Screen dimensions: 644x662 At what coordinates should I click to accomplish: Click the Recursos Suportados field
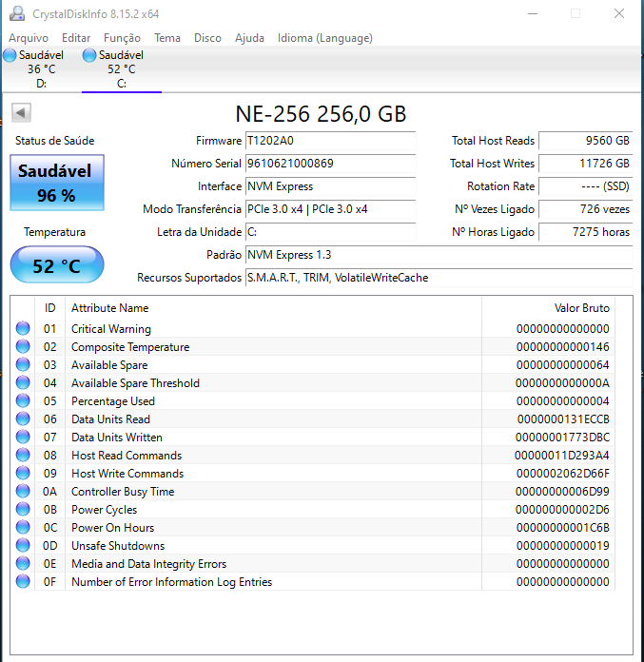439,278
